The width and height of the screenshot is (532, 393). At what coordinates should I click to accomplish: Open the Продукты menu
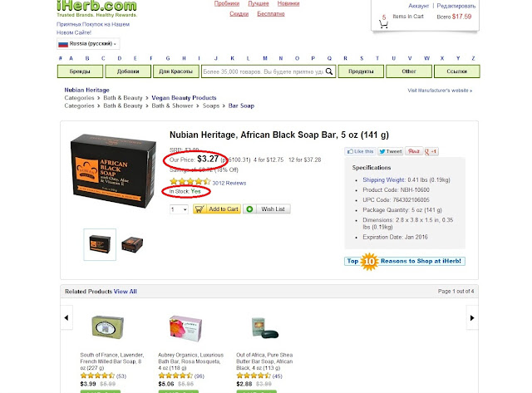(361, 71)
